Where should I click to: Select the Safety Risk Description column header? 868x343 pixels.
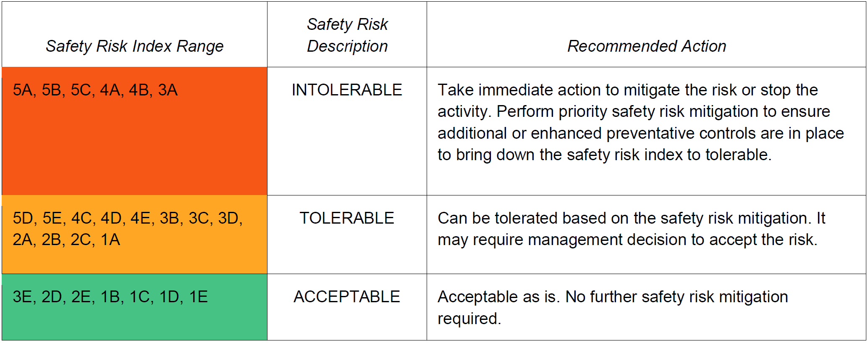click(347, 35)
